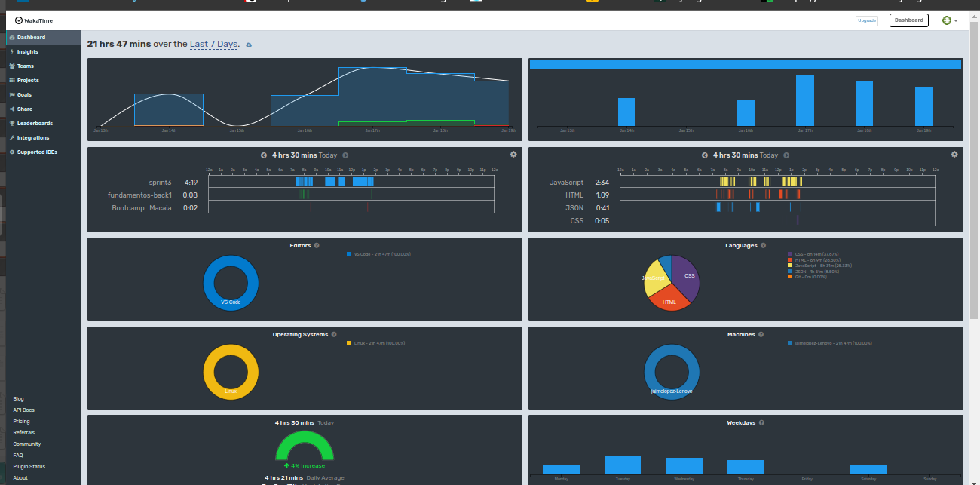Click sprint3's blue activity block in timeline
980x485 pixels.
(x=363, y=182)
